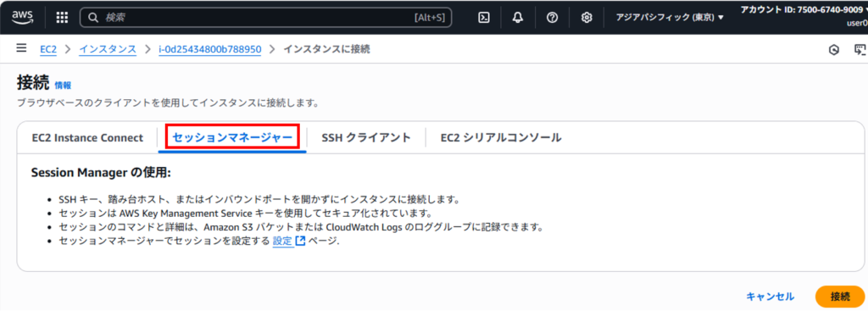
Task: Go to the インスタンス breadcrumb link
Action: tap(108, 49)
